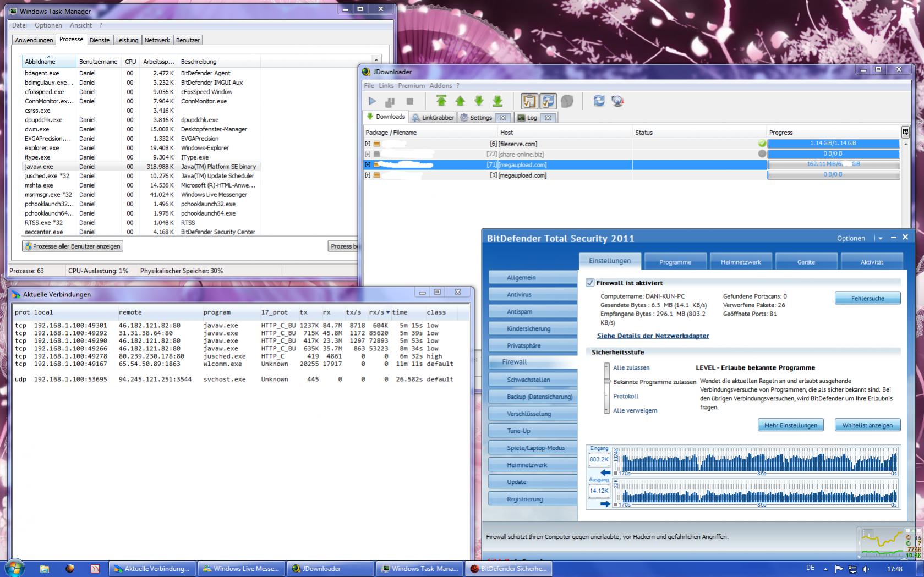
Task: Launch Firefox from the taskbar
Action: pos(69,569)
